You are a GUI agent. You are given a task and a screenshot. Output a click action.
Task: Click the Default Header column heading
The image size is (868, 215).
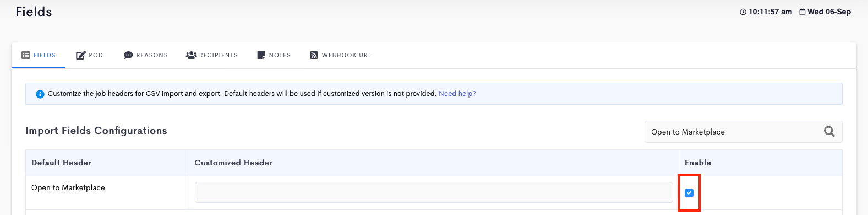coord(62,163)
